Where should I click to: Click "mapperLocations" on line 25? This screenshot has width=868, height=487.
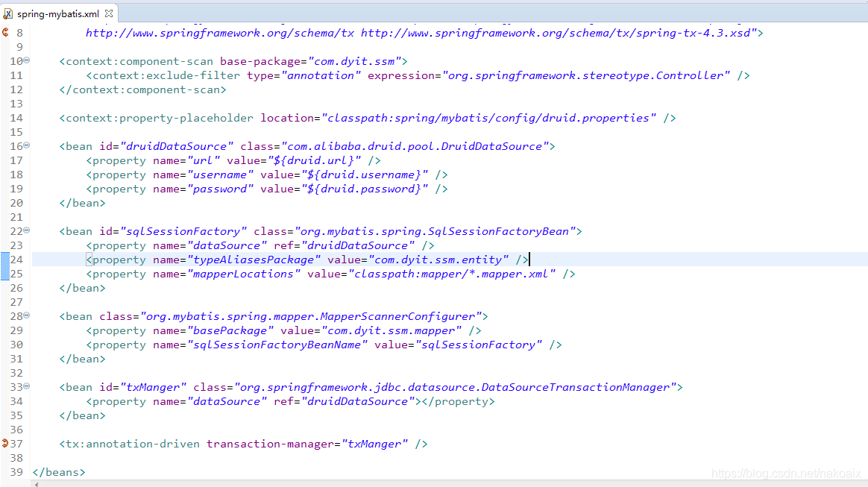tap(244, 274)
